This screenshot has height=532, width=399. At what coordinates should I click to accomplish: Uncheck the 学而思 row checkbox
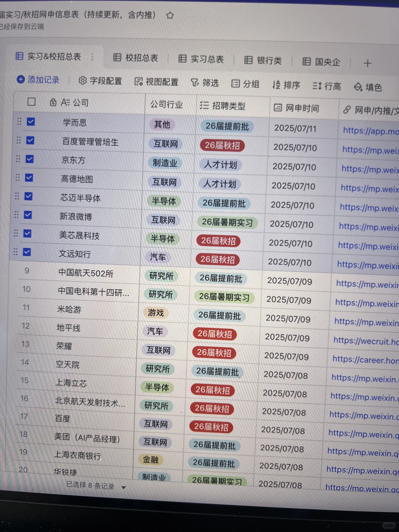(x=31, y=122)
